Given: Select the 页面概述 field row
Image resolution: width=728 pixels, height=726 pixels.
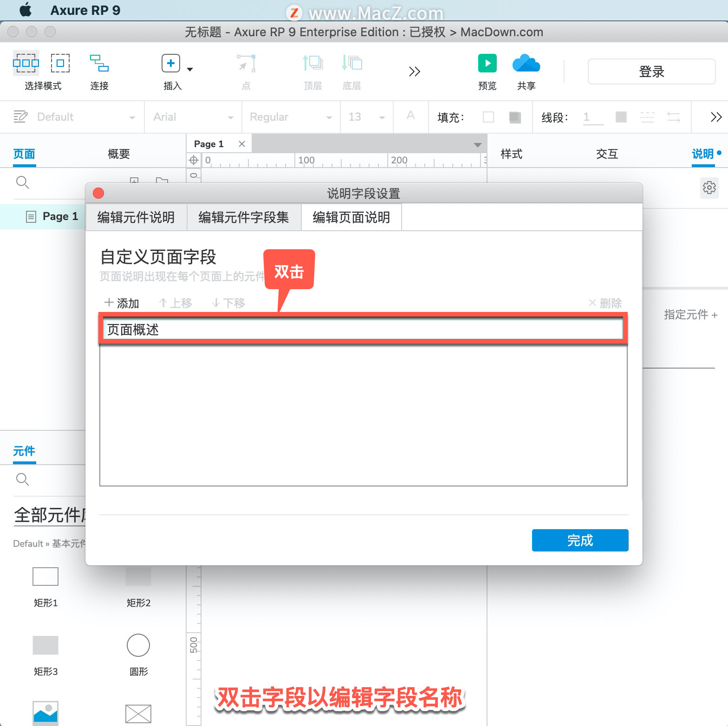Looking at the screenshot, I should pyautogui.click(x=363, y=329).
